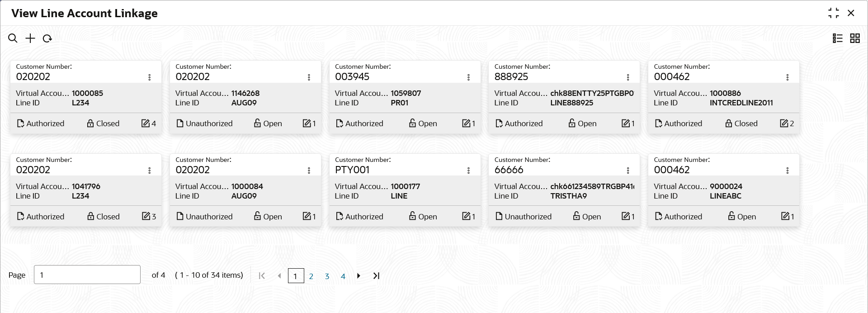Jump to the last page
The height and width of the screenshot is (313, 868).
[x=376, y=275]
